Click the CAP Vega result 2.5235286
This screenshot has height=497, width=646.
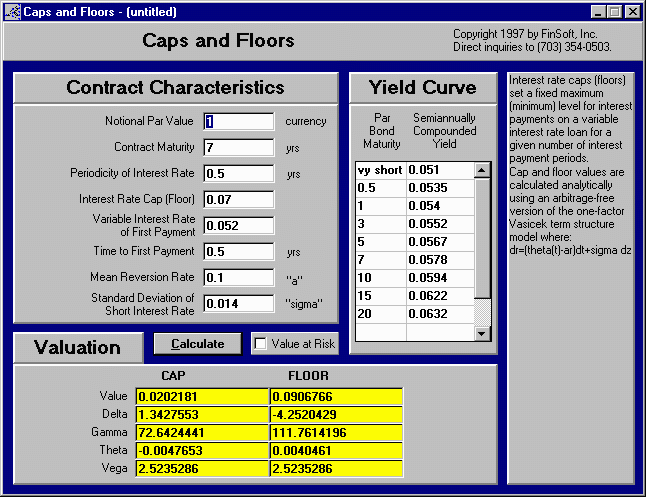pyautogui.click(x=202, y=469)
